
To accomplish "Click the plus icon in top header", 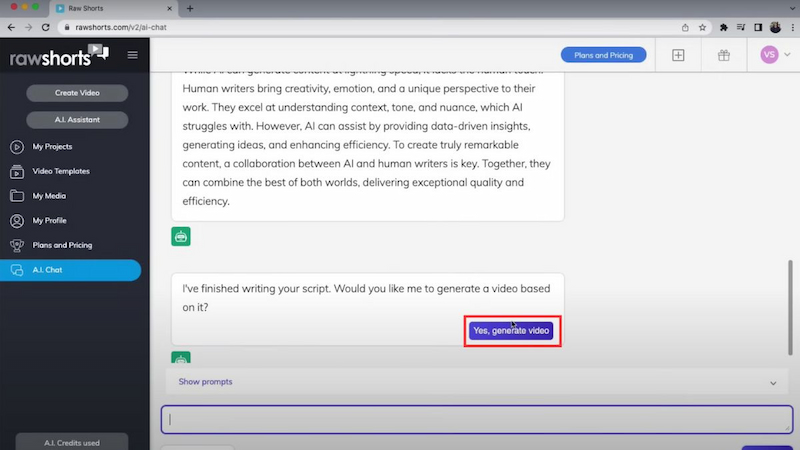I will [678, 55].
